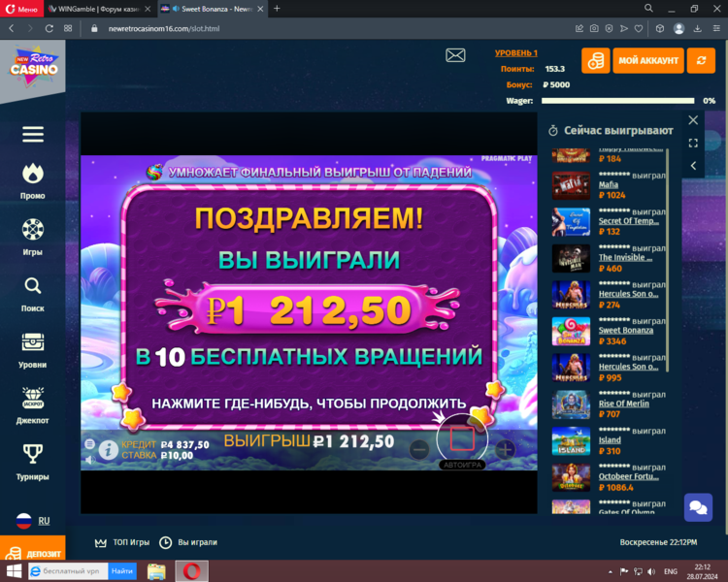Open the Opera Меню button
The image size is (728, 582).
click(21, 9)
